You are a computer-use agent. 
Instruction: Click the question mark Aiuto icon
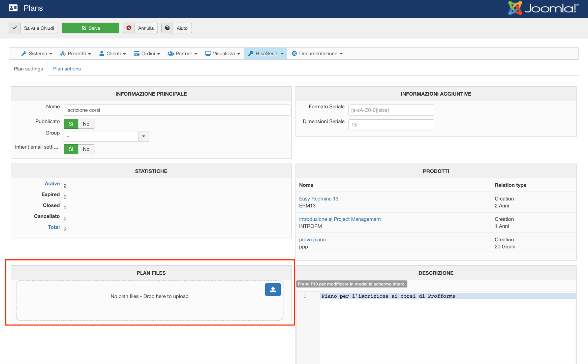point(167,28)
